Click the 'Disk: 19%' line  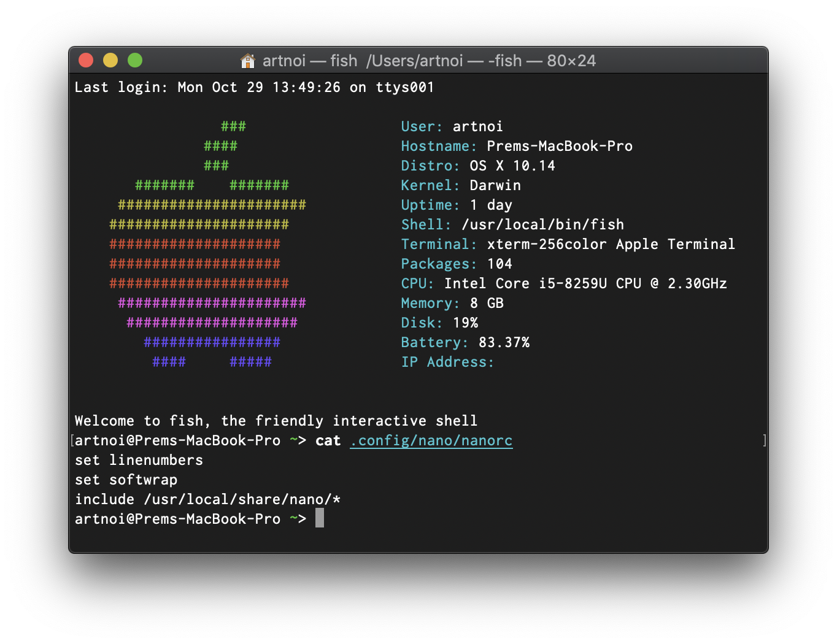439,323
